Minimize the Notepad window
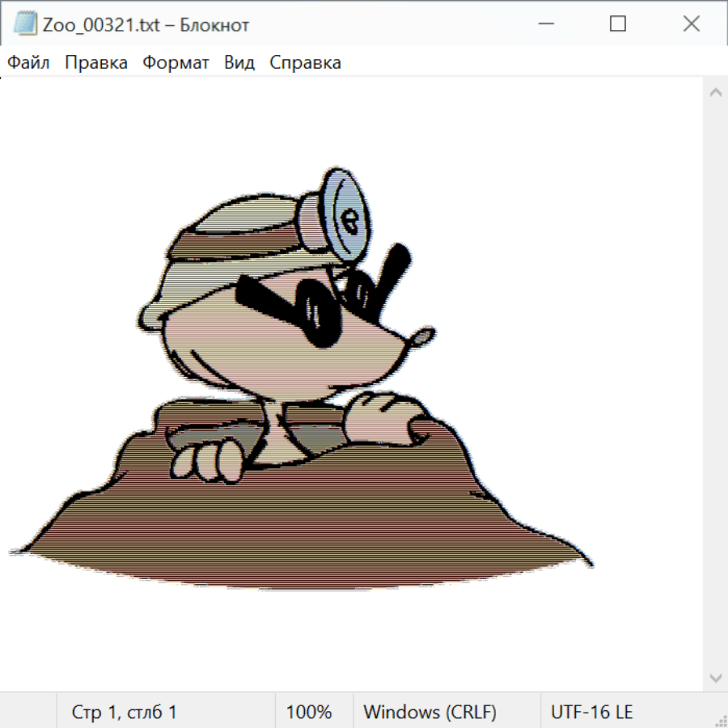728x728 pixels. (x=544, y=24)
